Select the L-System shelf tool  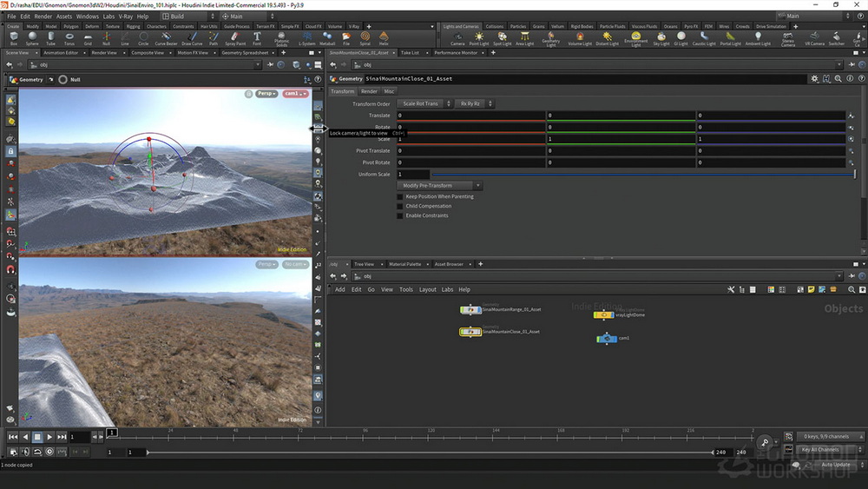click(x=306, y=38)
